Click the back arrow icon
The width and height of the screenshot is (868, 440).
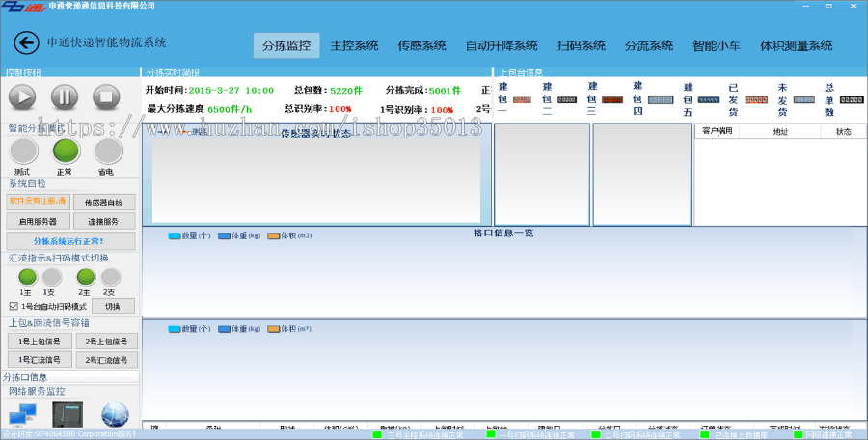pyautogui.click(x=26, y=42)
